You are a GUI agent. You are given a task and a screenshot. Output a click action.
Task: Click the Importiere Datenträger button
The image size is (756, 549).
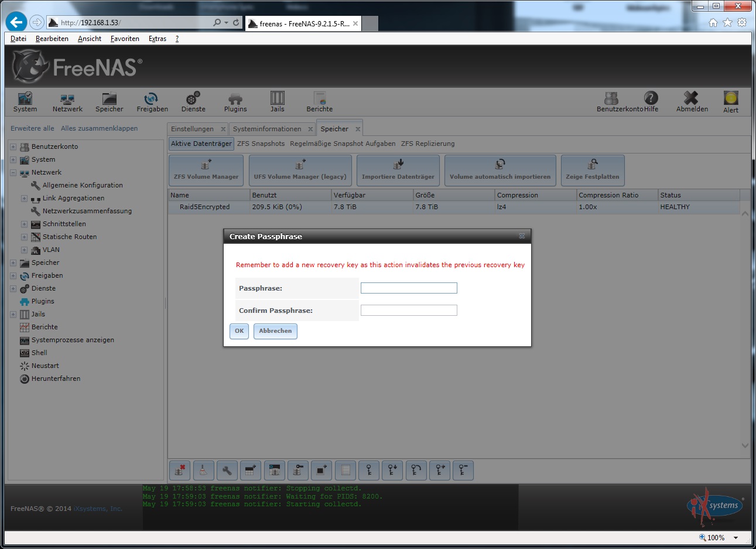click(398, 171)
